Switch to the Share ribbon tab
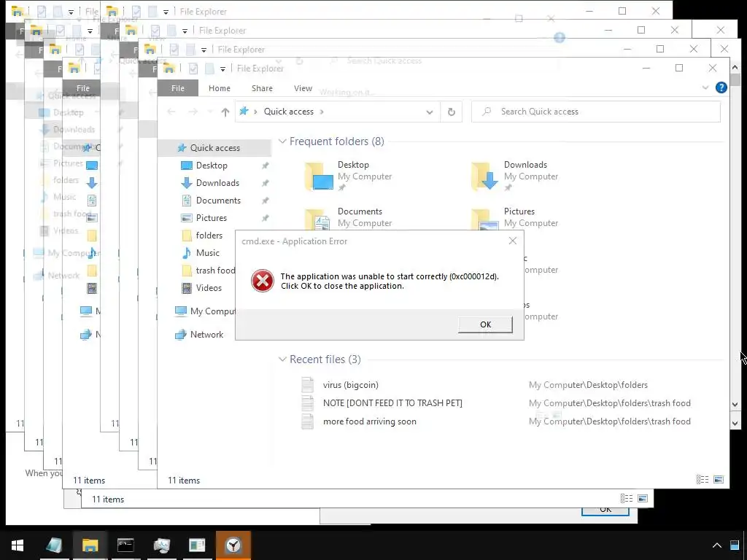 coord(262,88)
